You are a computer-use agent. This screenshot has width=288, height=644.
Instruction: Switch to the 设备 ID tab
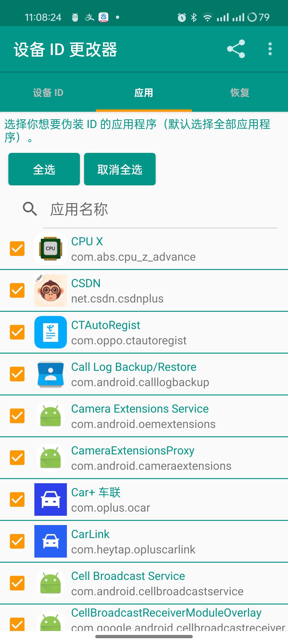pos(48,92)
